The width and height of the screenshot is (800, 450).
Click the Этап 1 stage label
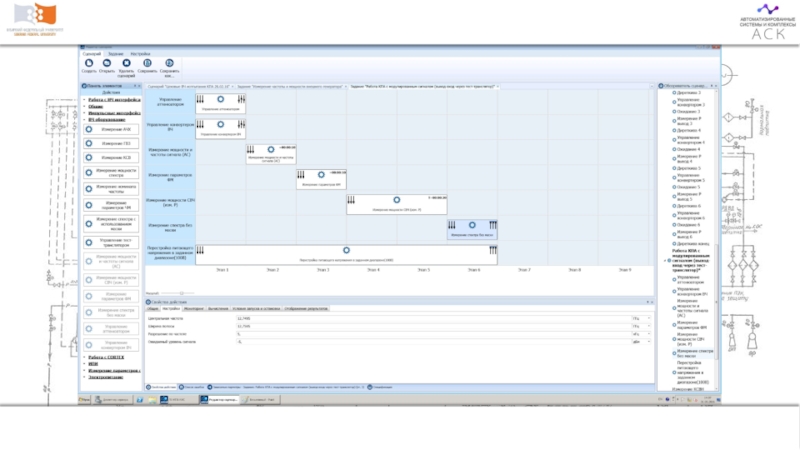click(x=222, y=270)
